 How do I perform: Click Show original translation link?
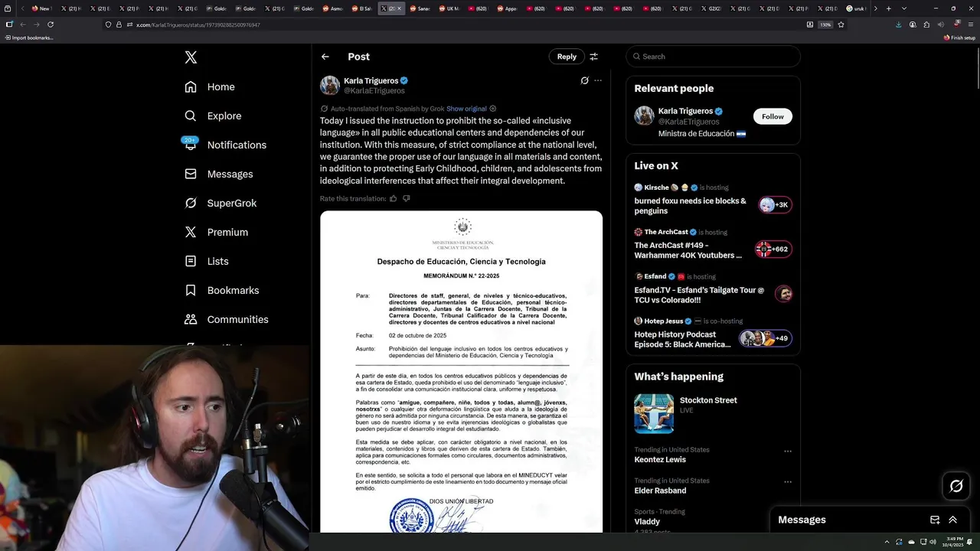pyautogui.click(x=466, y=109)
